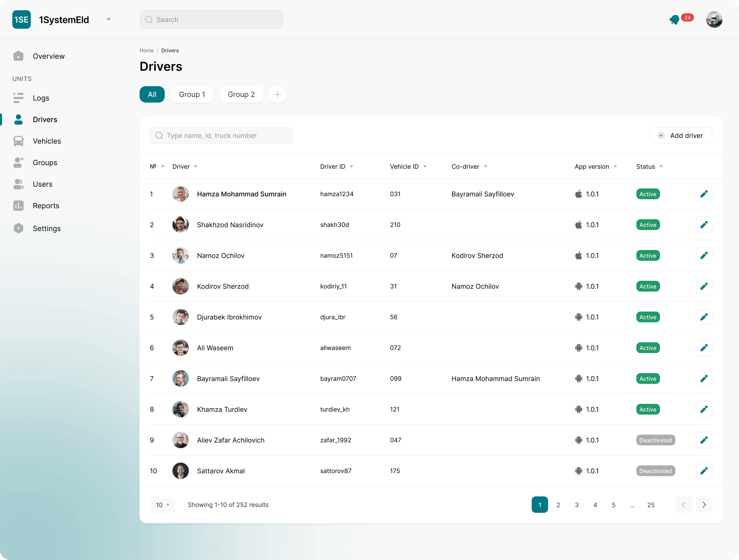This screenshot has height=560, width=739.
Task: Edit Aliev Zafar Achilovich with pencil icon
Action: coord(704,440)
